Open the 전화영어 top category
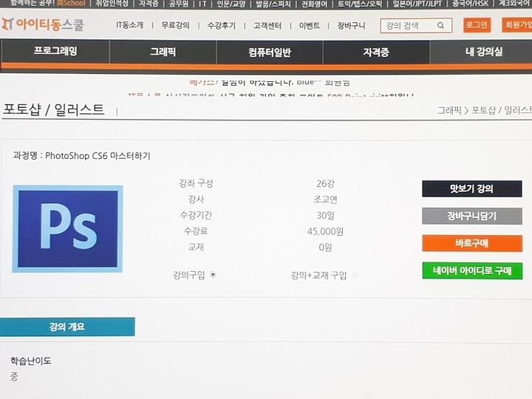The image size is (532, 399). click(x=315, y=4)
